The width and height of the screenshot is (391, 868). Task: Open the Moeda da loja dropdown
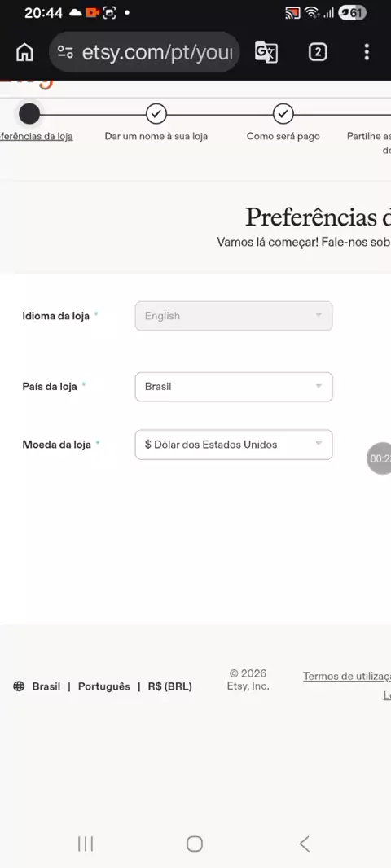coord(234,445)
